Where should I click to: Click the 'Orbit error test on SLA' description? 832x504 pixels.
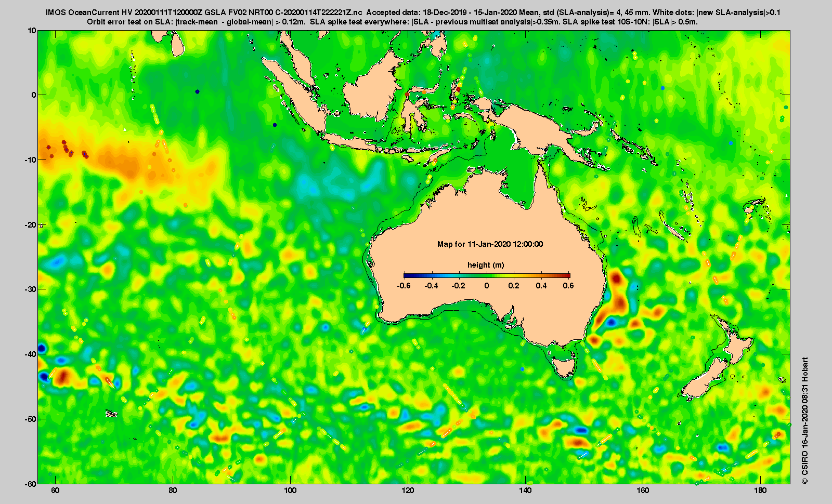coord(197,22)
